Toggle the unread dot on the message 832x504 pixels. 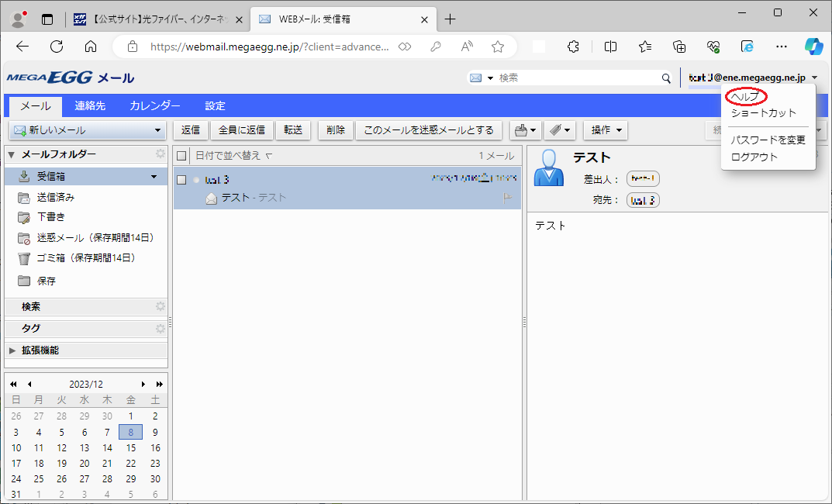(196, 180)
